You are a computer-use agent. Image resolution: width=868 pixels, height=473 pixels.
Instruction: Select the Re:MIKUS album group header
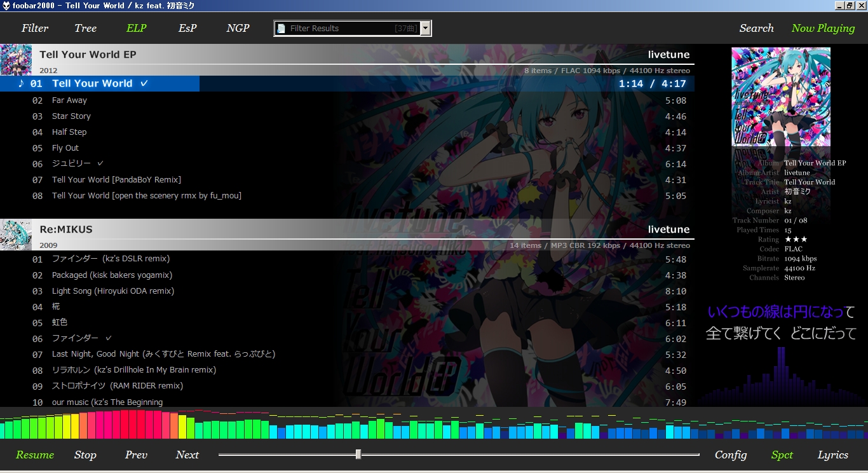[x=347, y=235]
